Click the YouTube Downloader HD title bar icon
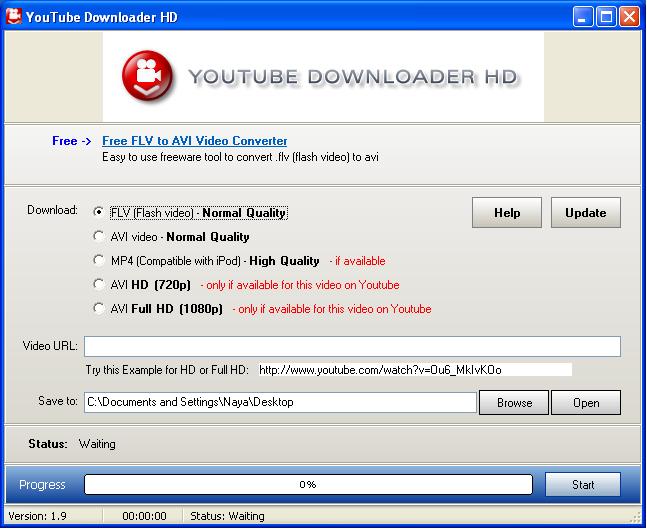Screen dimensions: 647x529 14,17
